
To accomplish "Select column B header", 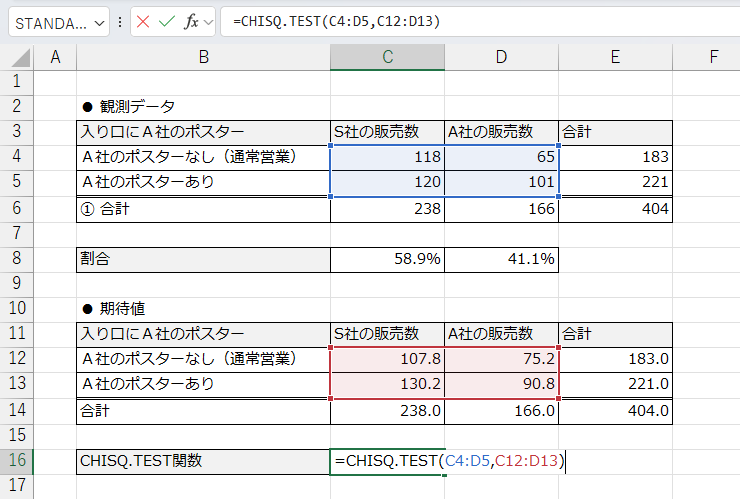I will coord(203,58).
